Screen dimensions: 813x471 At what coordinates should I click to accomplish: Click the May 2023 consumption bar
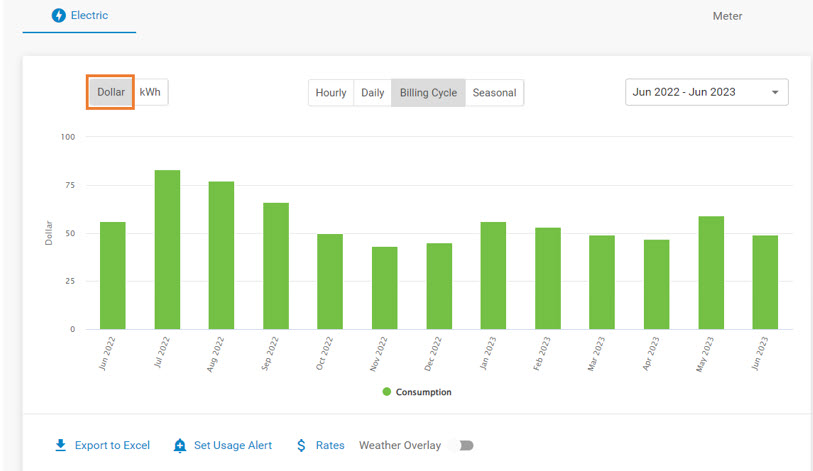coord(711,272)
